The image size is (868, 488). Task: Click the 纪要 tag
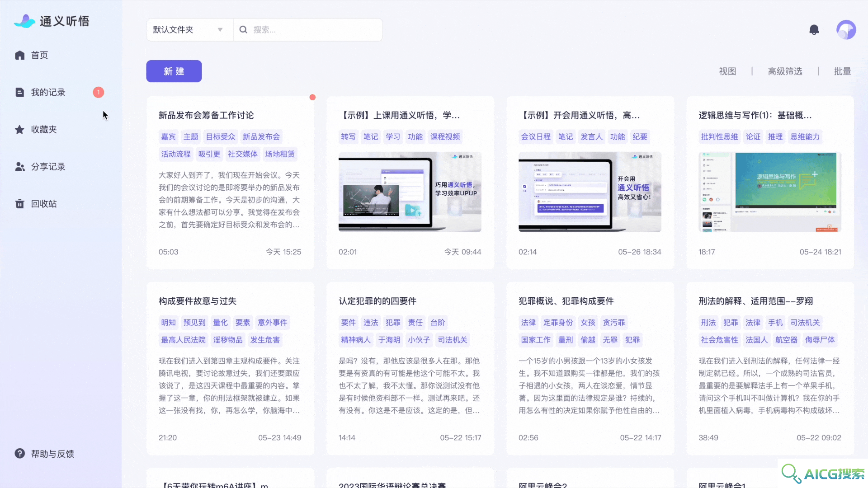(640, 137)
